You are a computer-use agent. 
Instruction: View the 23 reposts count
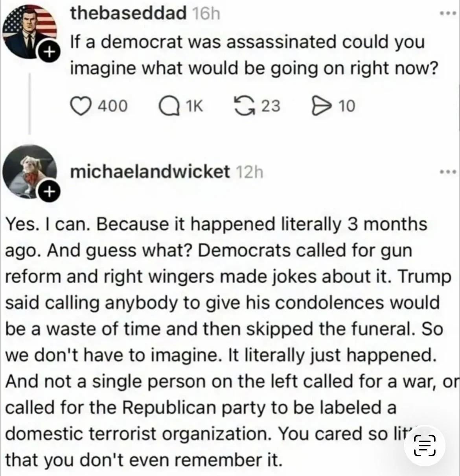(x=270, y=106)
